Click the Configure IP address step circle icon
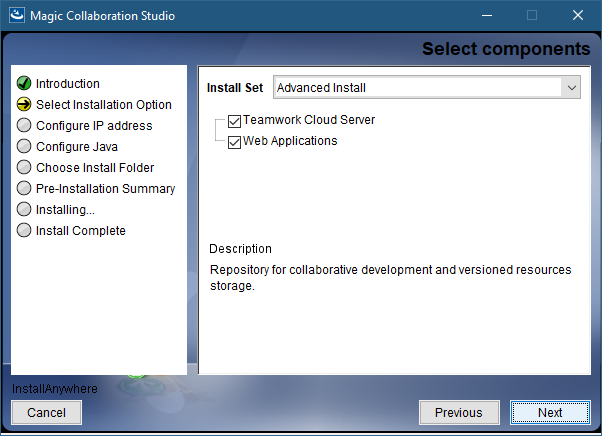 point(24,126)
